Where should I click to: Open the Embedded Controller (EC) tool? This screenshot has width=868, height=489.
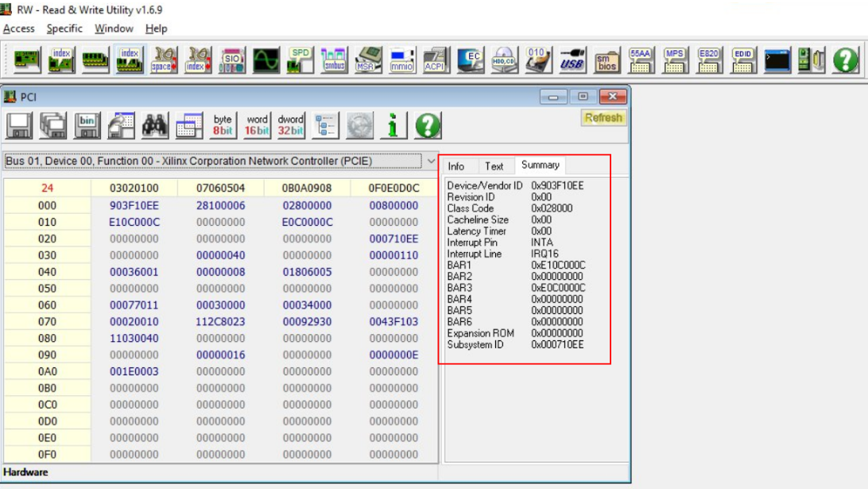pyautogui.click(x=471, y=60)
